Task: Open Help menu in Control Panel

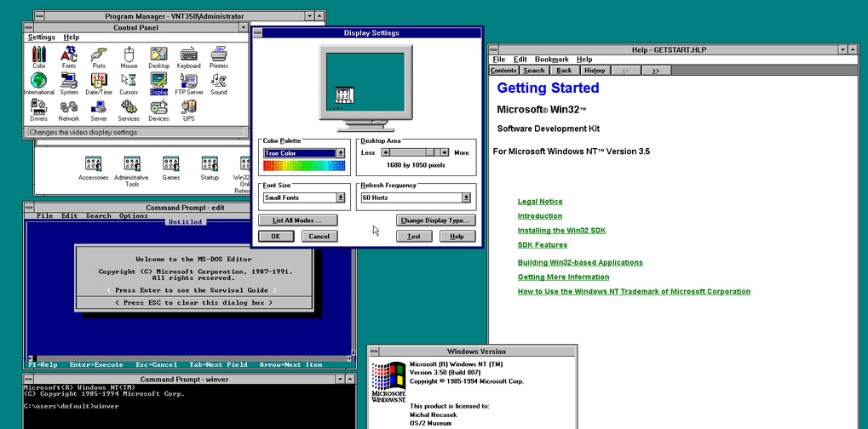Action: [x=71, y=37]
